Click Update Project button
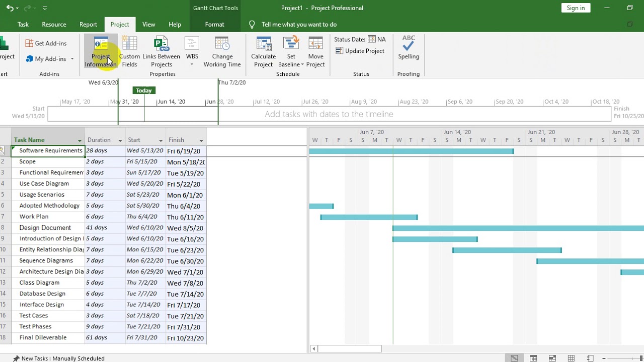This screenshot has height=362, width=644. [360, 51]
